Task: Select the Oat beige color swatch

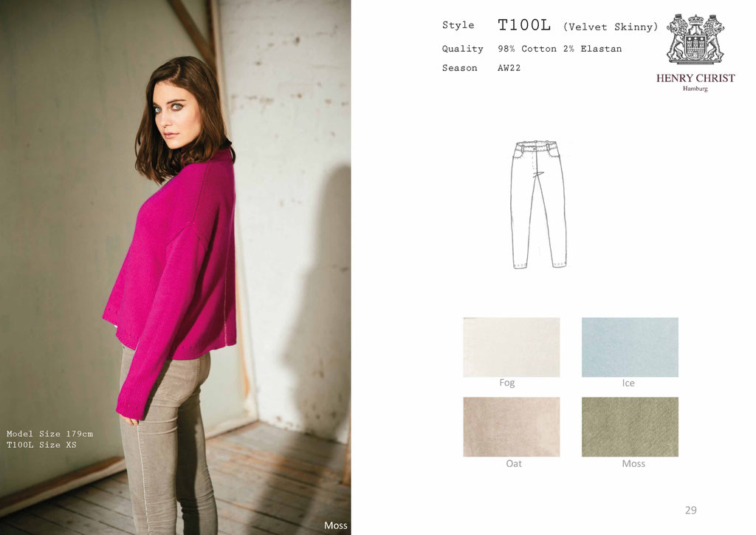Action: tap(512, 427)
